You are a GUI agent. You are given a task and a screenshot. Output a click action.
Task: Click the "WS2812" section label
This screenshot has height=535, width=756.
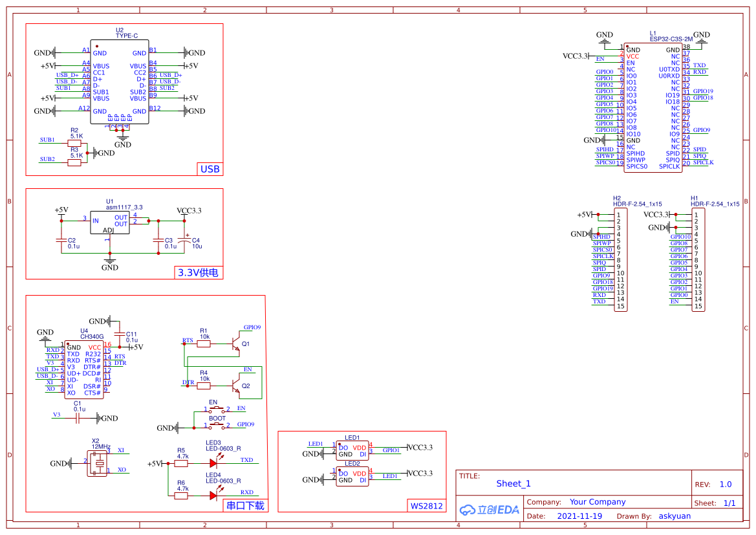pyautogui.click(x=427, y=506)
